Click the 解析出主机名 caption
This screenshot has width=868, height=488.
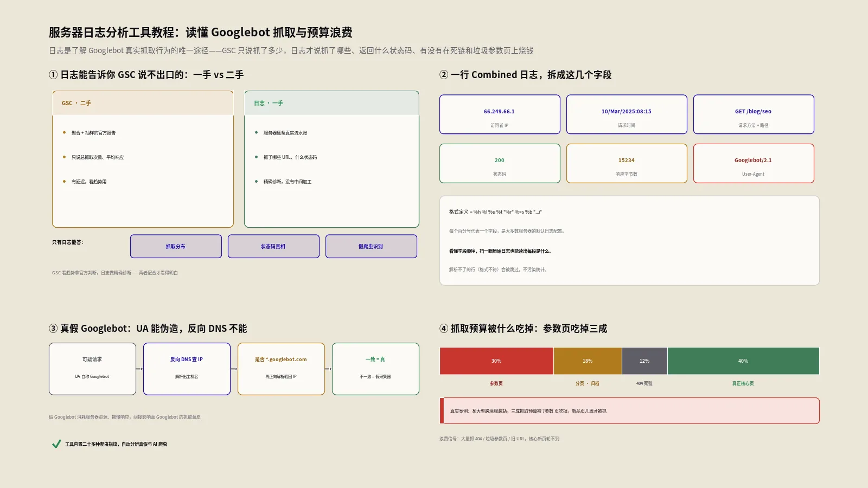(x=187, y=376)
